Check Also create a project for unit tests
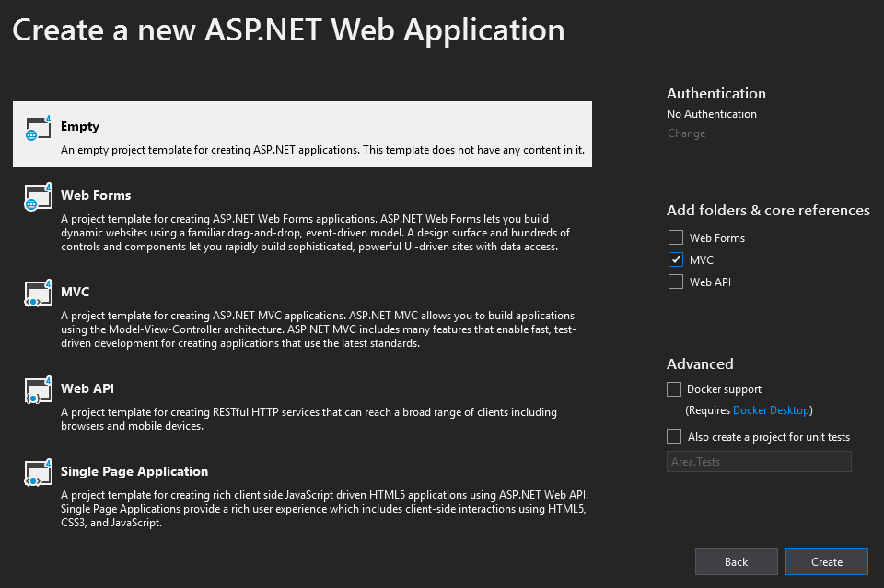 (674, 436)
